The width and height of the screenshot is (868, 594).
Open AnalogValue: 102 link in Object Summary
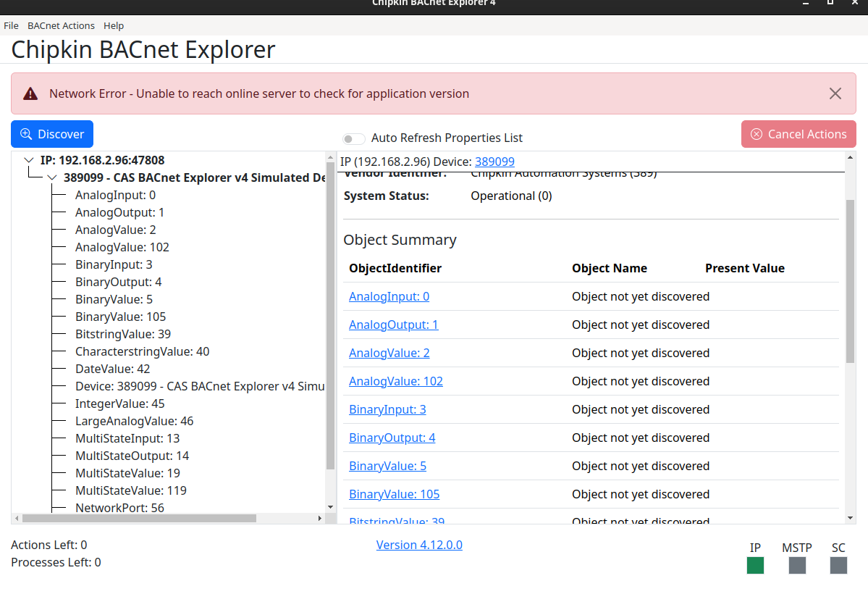click(x=395, y=381)
